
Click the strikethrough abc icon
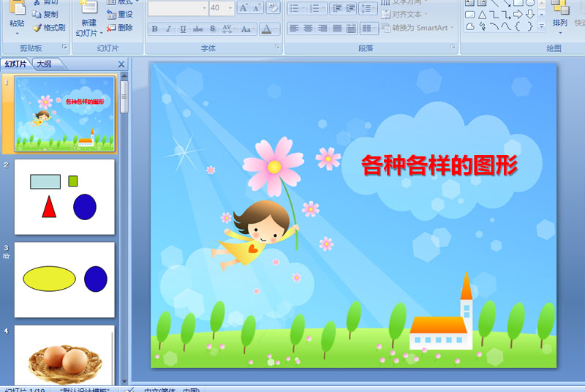click(x=197, y=29)
